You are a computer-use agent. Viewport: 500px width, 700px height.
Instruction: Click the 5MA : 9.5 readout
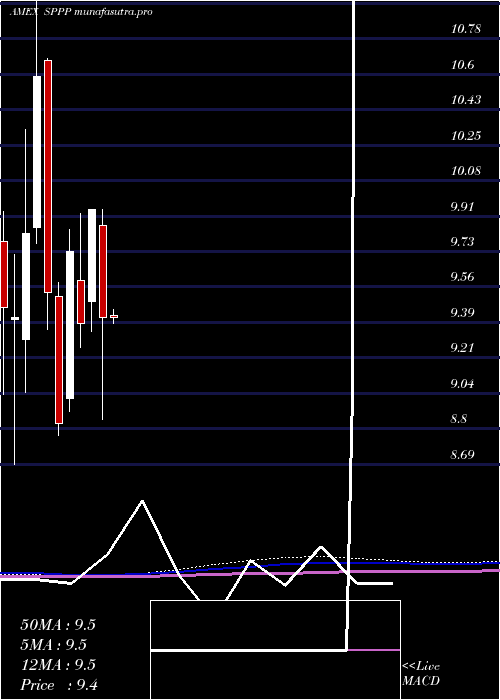click(x=54, y=645)
